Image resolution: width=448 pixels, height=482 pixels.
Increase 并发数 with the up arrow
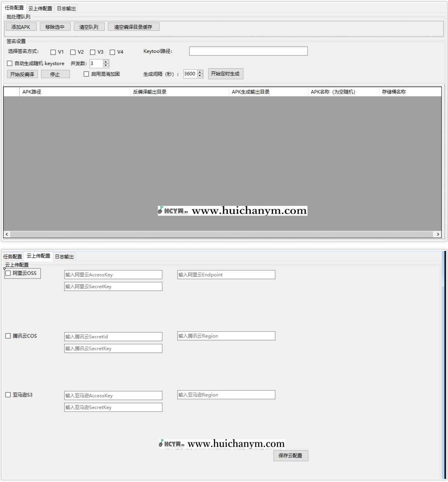[106, 61]
